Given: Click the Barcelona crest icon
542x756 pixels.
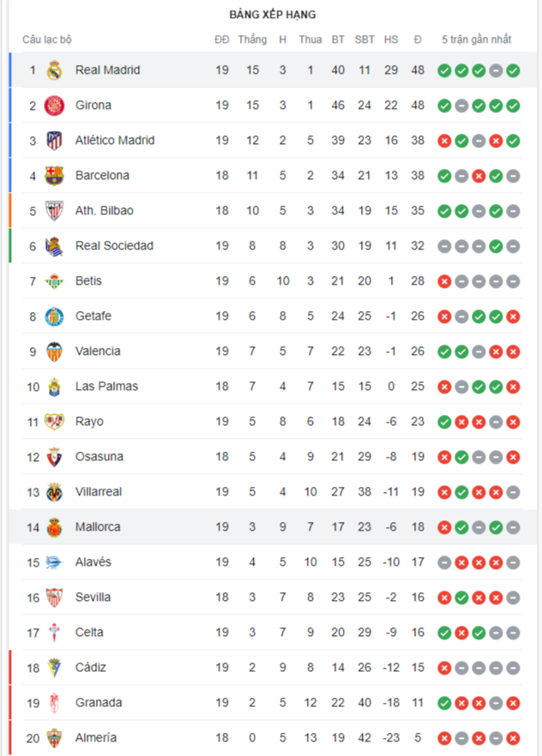Looking at the screenshot, I should tap(56, 175).
